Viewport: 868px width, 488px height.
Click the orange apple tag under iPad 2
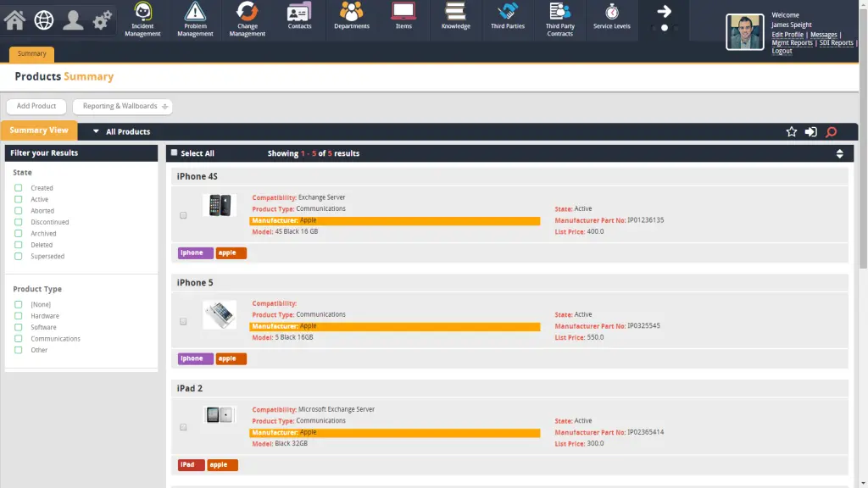point(223,465)
